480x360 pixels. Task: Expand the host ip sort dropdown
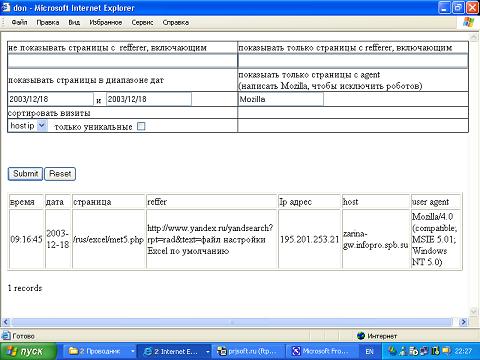41,126
